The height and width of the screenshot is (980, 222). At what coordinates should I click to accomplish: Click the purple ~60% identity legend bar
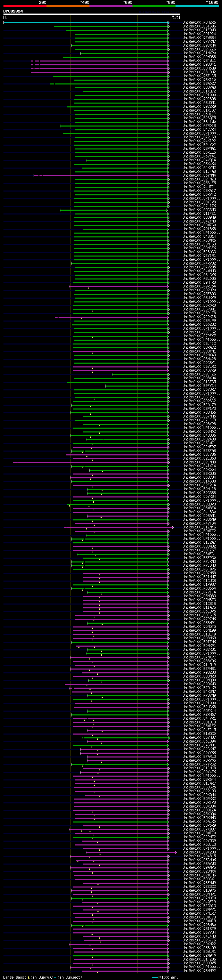click(111, 6)
